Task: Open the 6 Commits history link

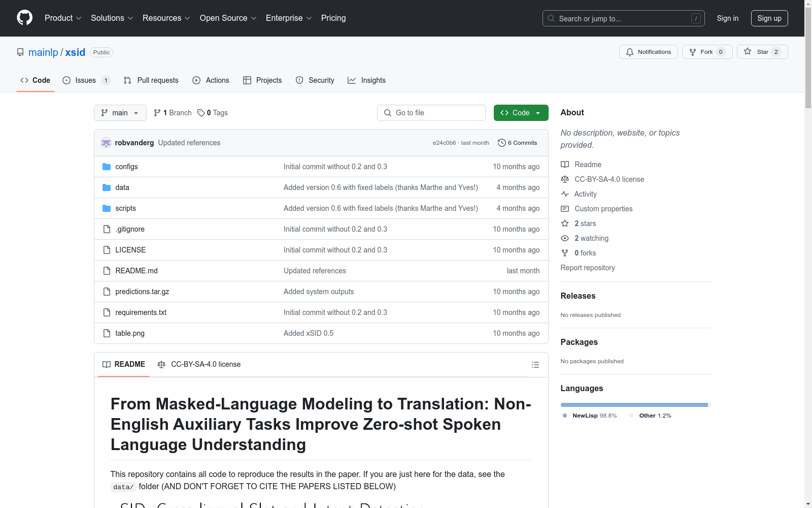Action: (518, 143)
